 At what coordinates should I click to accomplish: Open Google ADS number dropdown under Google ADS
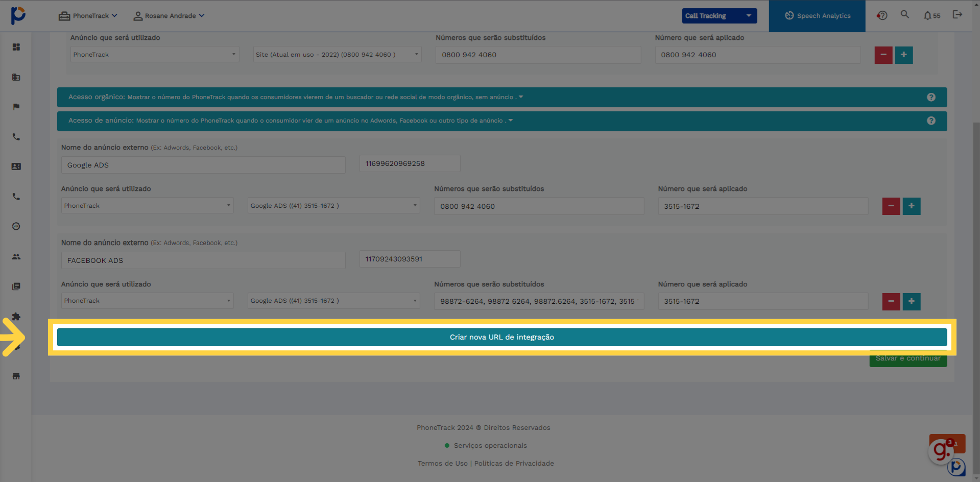333,205
